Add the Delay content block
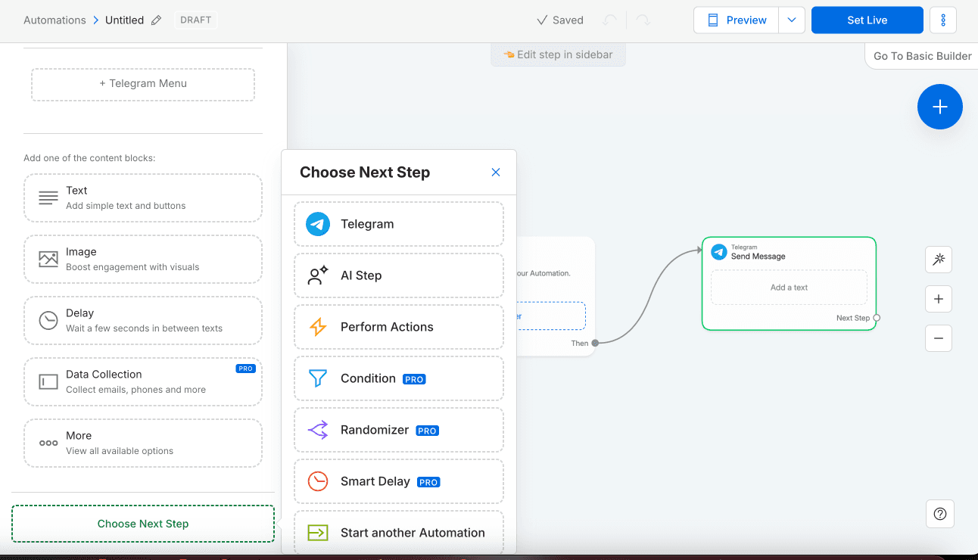978x560 pixels. point(143,321)
